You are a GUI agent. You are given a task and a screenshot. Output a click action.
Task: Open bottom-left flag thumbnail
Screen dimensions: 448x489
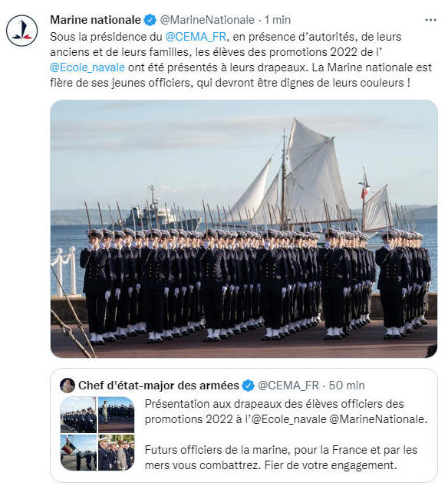78,452
